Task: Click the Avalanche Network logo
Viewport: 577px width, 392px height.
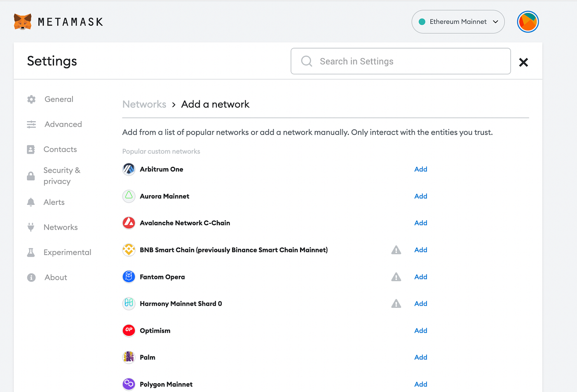Action: click(129, 223)
